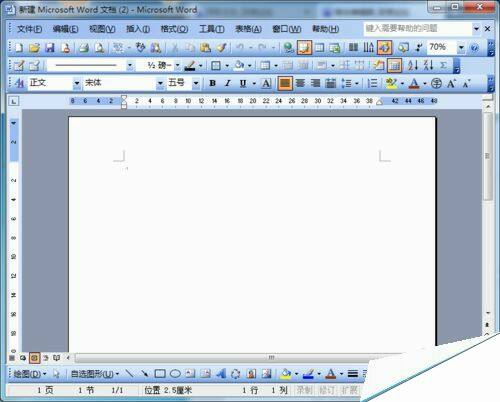Select the Draw Table pencil tool
Screen dimensions: 500x402
pyautogui.click(x=19, y=65)
